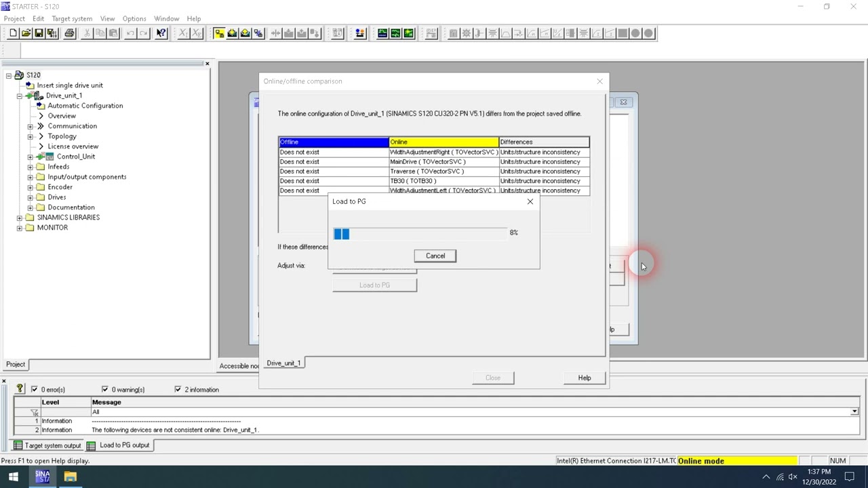
Task: Collapse the Drive_unit_1 tree node
Action: click(20, 96)
